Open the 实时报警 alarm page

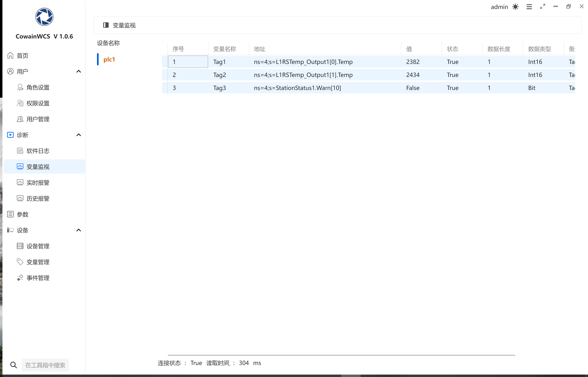click(x=38, y=183)
